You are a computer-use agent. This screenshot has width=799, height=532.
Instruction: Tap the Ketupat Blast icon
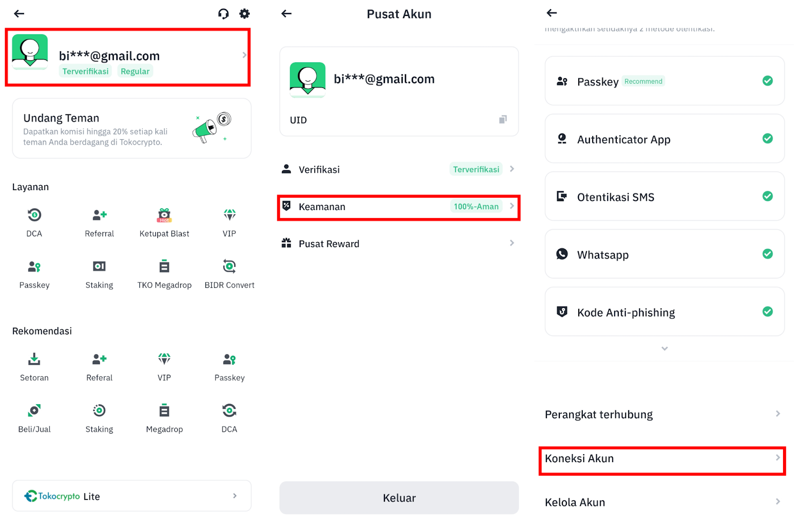click(164, 215)
